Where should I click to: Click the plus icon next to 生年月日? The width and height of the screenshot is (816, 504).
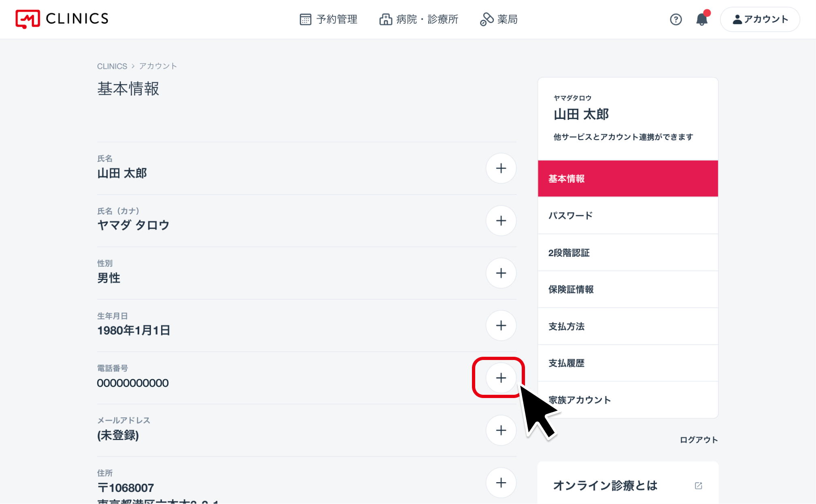click(x=501, y=326)
